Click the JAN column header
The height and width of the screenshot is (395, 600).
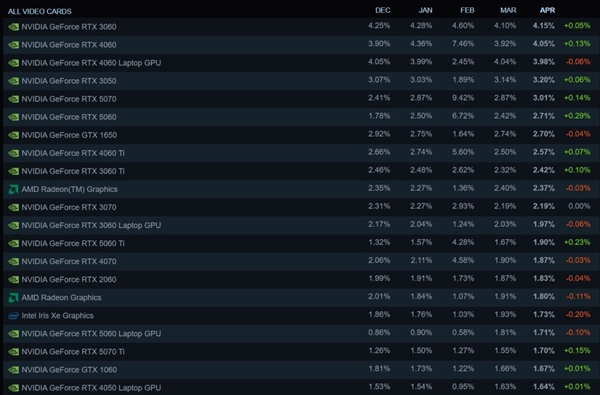[425, 10]
